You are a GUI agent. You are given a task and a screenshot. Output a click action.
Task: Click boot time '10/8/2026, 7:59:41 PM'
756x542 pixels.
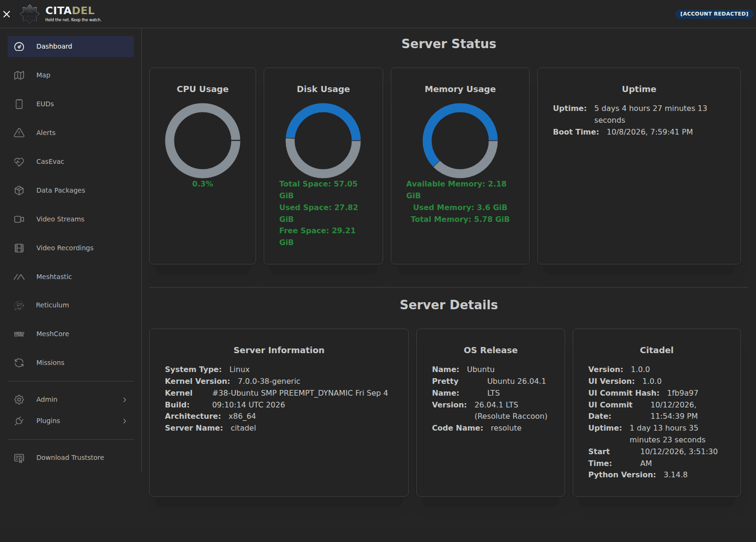650,132
